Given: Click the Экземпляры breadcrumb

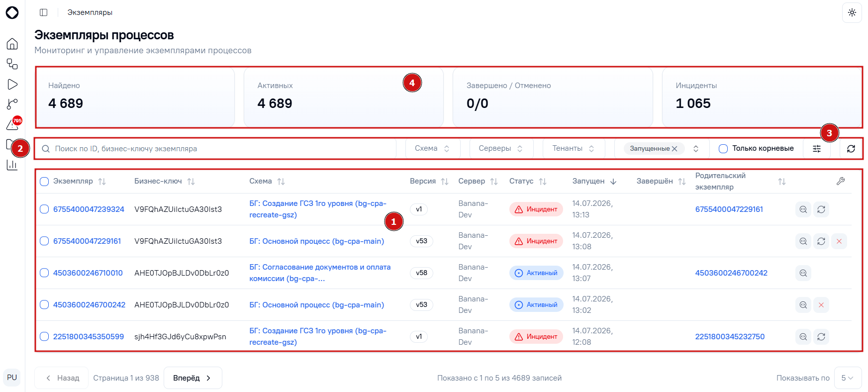Looking at the screenshot, I should pyautogui.click(x=90, y=12).
